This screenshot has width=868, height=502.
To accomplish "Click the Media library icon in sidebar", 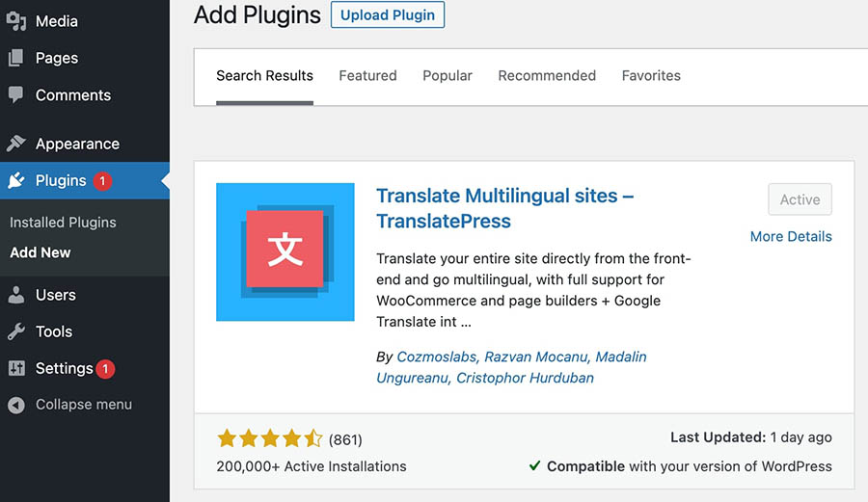I will pyautogui.click(x=16, y=21).
